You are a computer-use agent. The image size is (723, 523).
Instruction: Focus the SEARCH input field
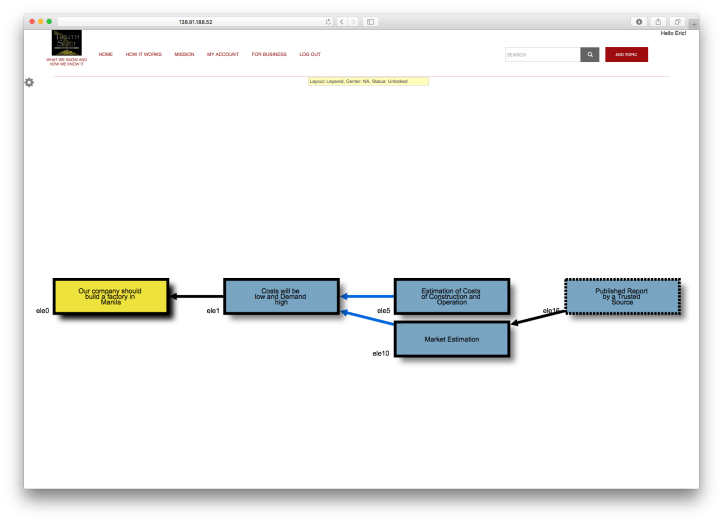[542, 55]
